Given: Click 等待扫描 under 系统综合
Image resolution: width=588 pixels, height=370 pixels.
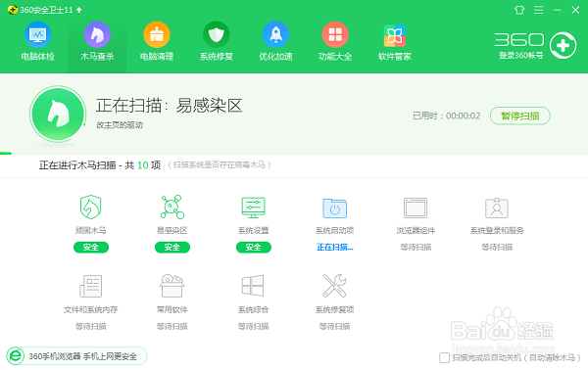Looking at the screenshot, I should click(254, 327).
